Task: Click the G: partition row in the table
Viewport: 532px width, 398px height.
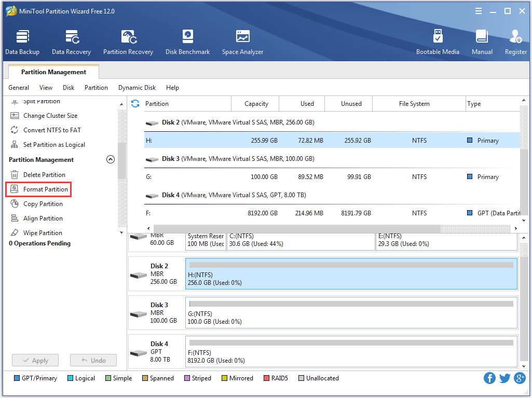Action: click(332, 176)
